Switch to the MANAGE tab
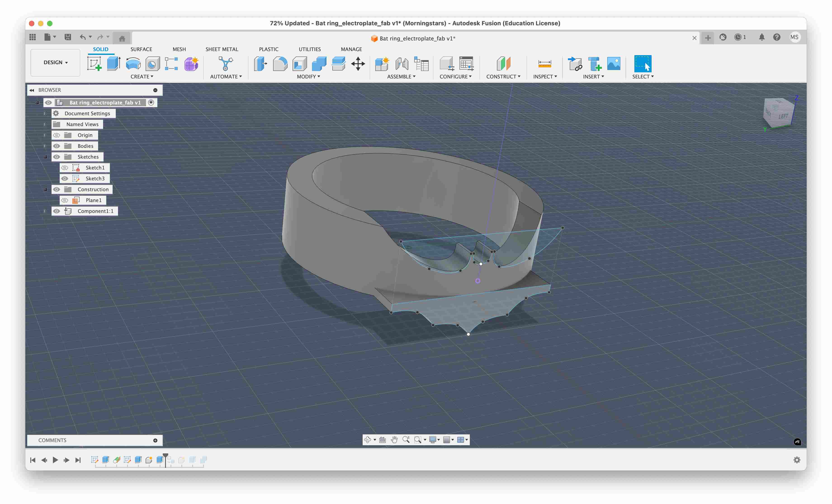 (351, 49)
